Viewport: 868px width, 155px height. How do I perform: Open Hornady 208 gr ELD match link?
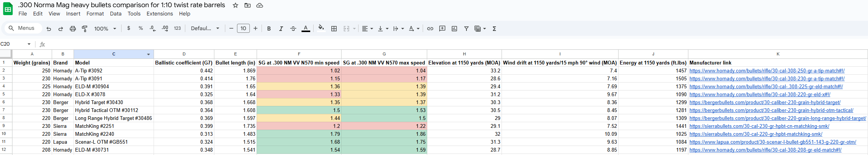click(x=765, y=150)
